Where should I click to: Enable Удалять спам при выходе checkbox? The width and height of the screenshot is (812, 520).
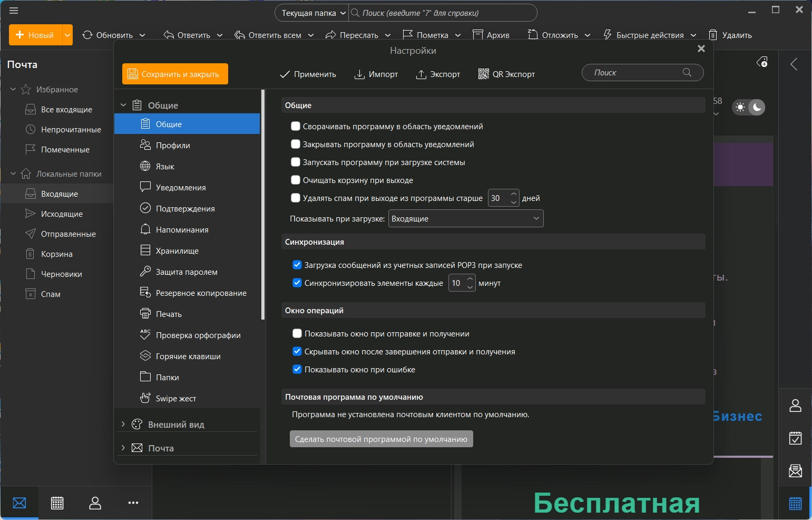click(296, 198)
